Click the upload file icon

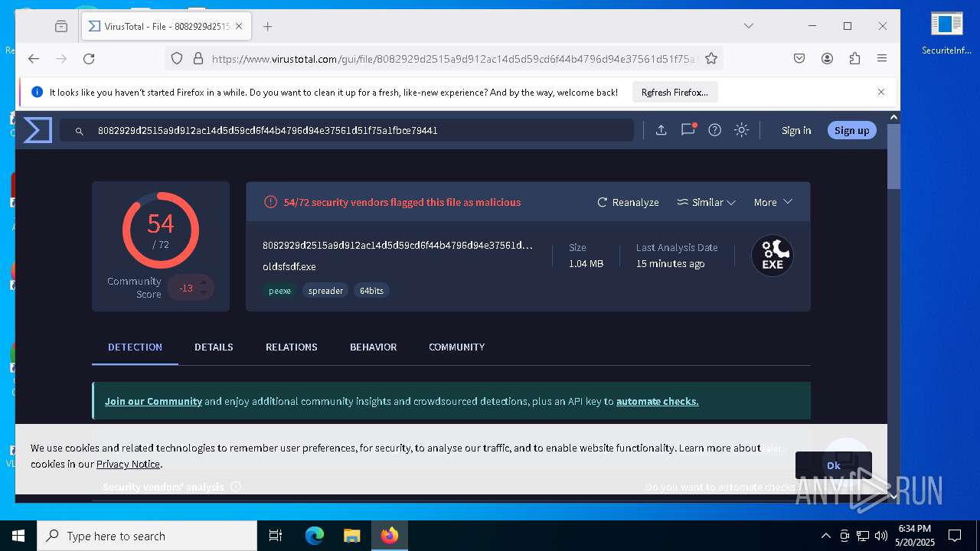(661, 130)
